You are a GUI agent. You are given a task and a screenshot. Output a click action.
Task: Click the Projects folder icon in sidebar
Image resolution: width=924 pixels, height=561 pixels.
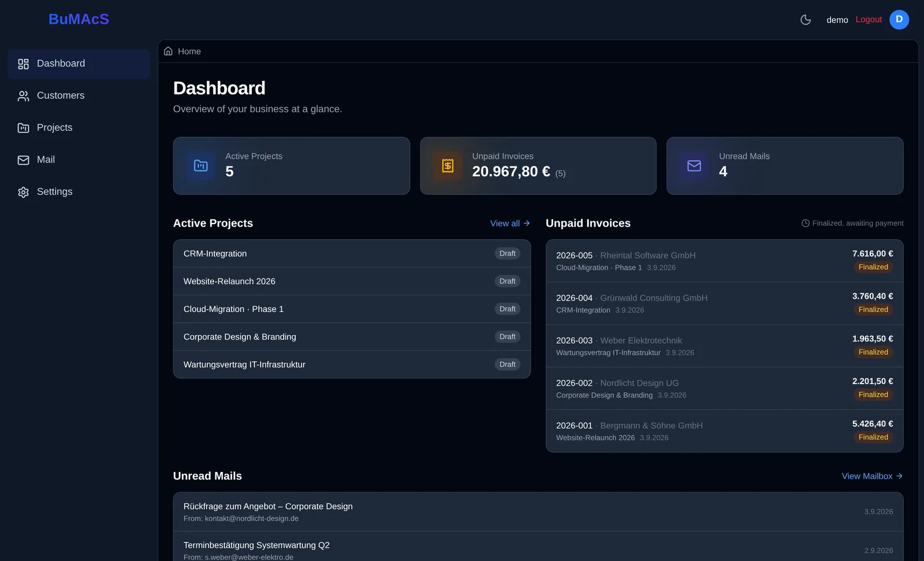[x=23, y=128]
